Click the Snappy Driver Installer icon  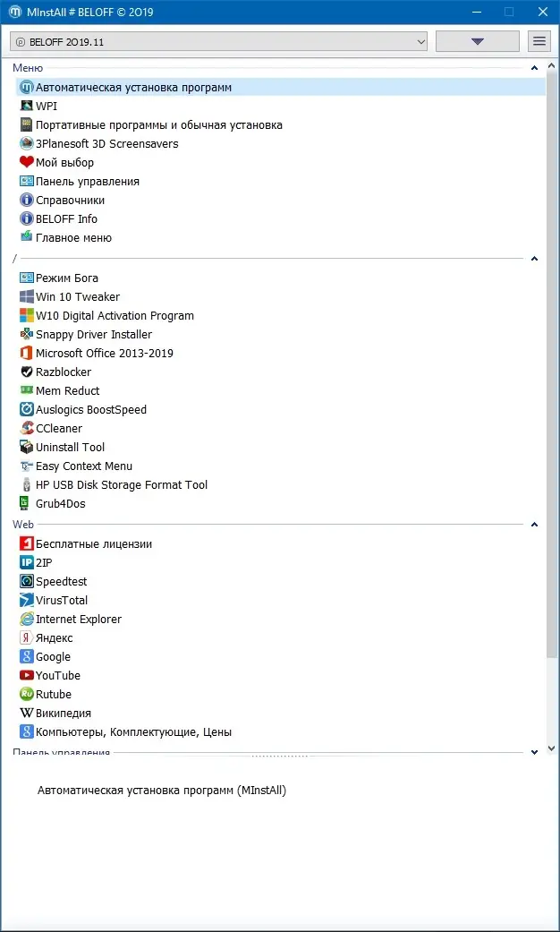point(26,335)
